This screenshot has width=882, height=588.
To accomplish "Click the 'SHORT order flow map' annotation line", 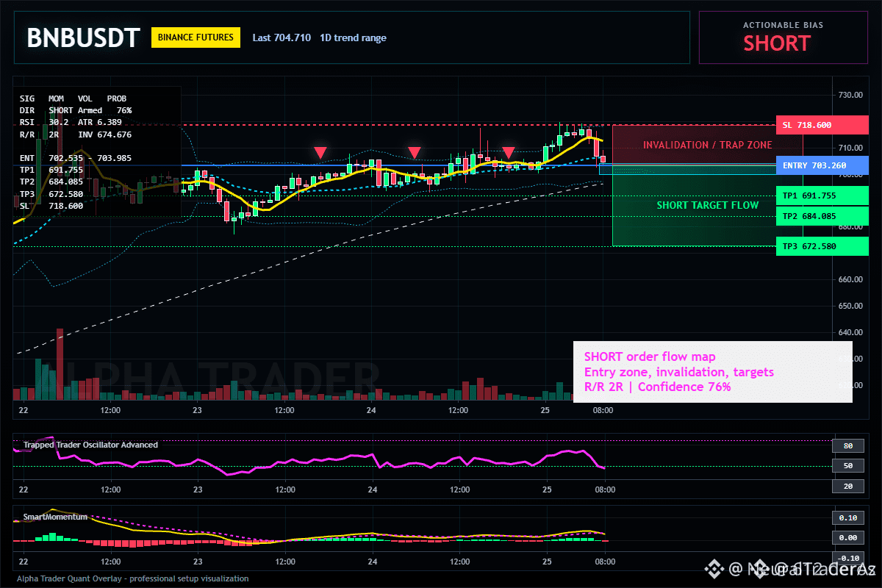I will coord(650,357).
